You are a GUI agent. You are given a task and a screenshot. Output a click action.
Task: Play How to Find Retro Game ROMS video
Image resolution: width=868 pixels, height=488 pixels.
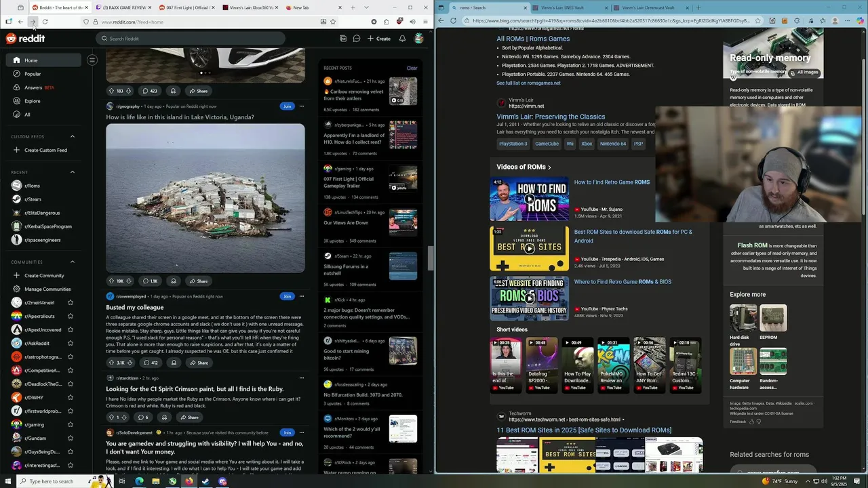click(x=529, y=199)
